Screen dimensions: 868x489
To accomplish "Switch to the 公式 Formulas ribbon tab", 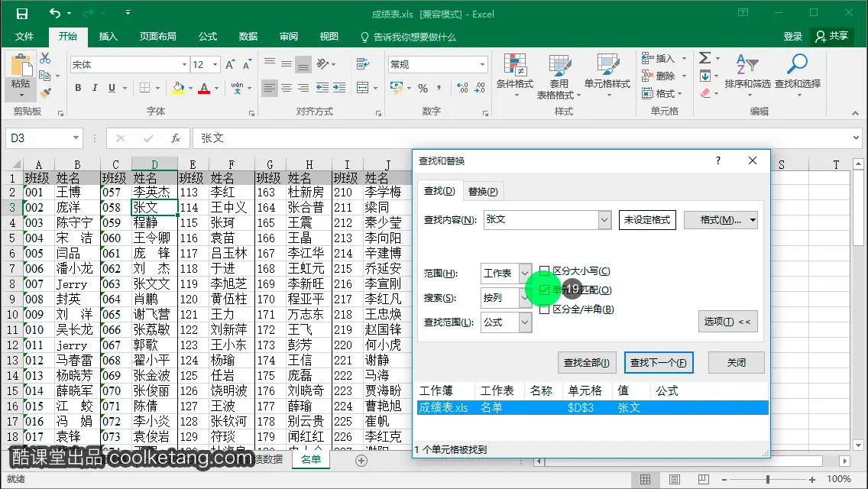I will pyautogui.click(x=208, y=37).
